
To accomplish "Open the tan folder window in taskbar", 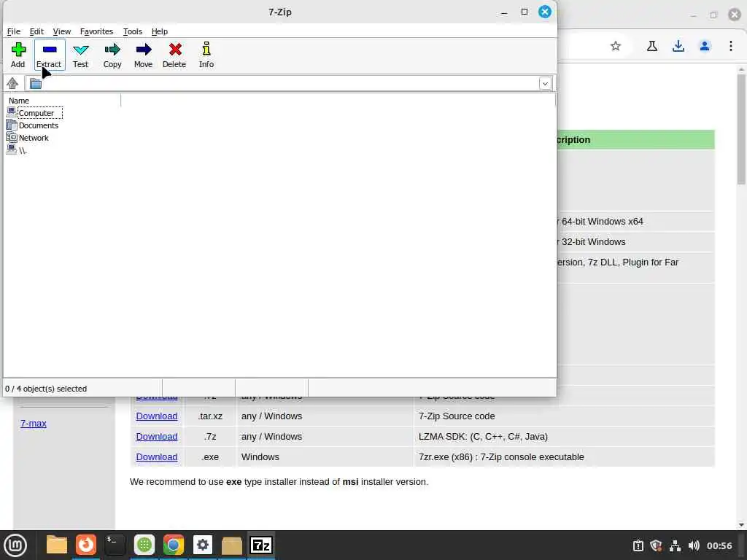I will (x=232, y=545).
